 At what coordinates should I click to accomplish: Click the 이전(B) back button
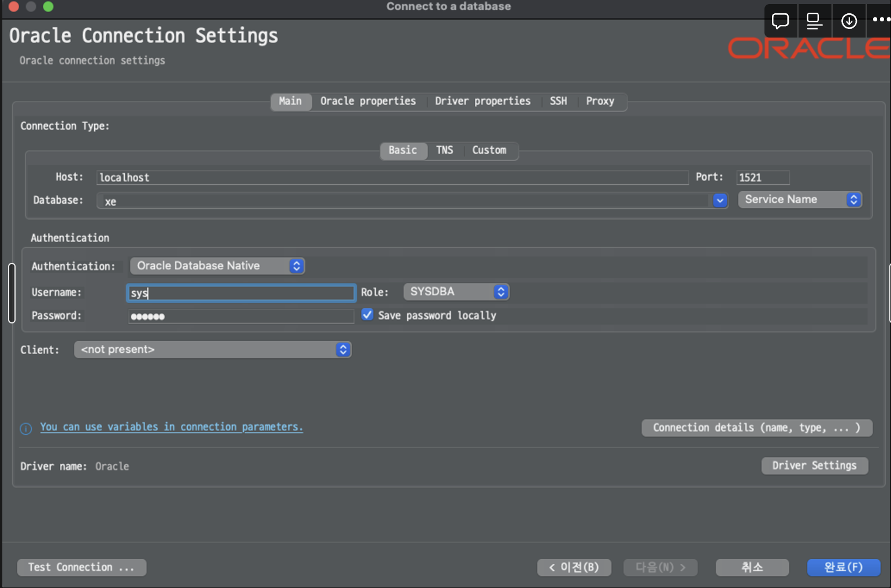tap(573, 567)
